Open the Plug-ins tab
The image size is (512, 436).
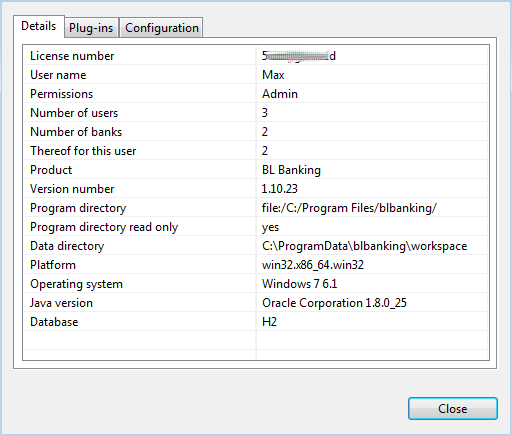(x=91, y=28)
